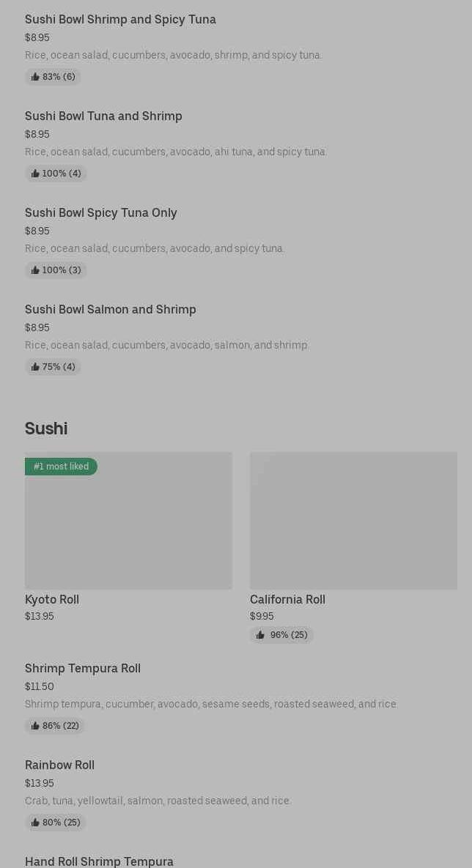Choose Sushi Bowl Spicy Tuna Only

pos(101,213)
